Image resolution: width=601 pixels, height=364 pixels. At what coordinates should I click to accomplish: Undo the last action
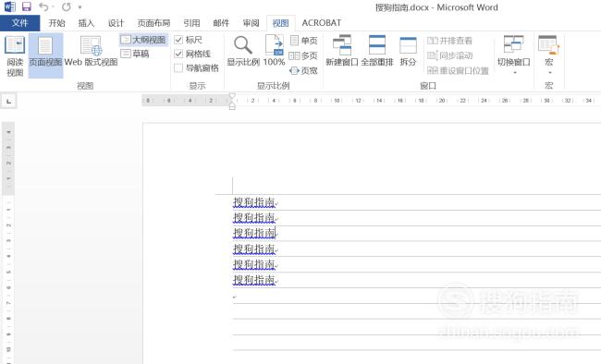pos(43,6)
